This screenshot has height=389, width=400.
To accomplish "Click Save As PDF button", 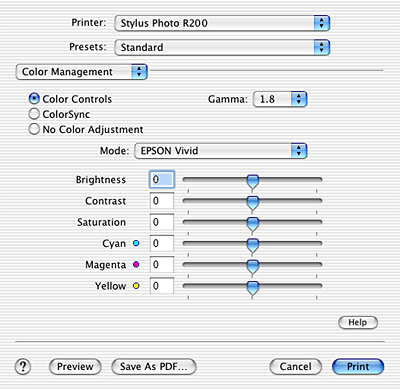I will [154, 367].
